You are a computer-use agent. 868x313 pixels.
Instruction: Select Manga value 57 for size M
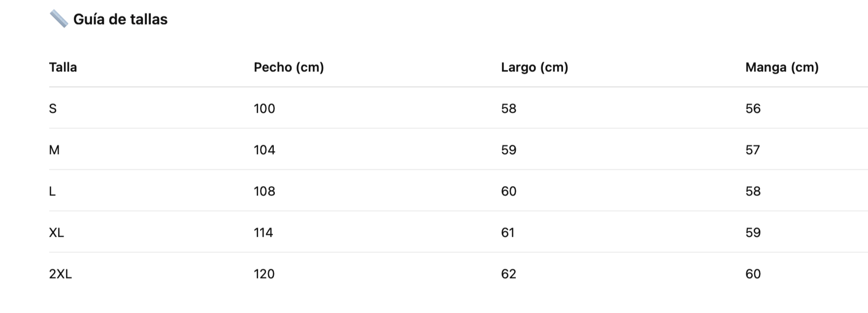[x=753, y=150]
